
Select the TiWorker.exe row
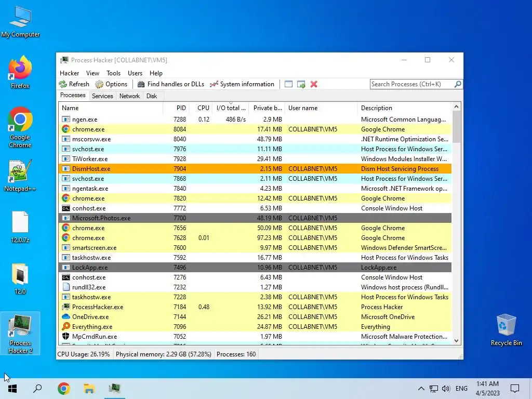pos(255,159)
